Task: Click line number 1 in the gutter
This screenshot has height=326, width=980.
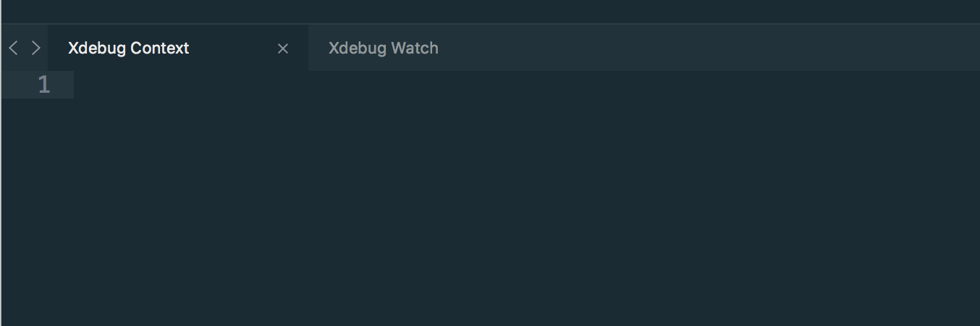Action: [x=44, y=85]
